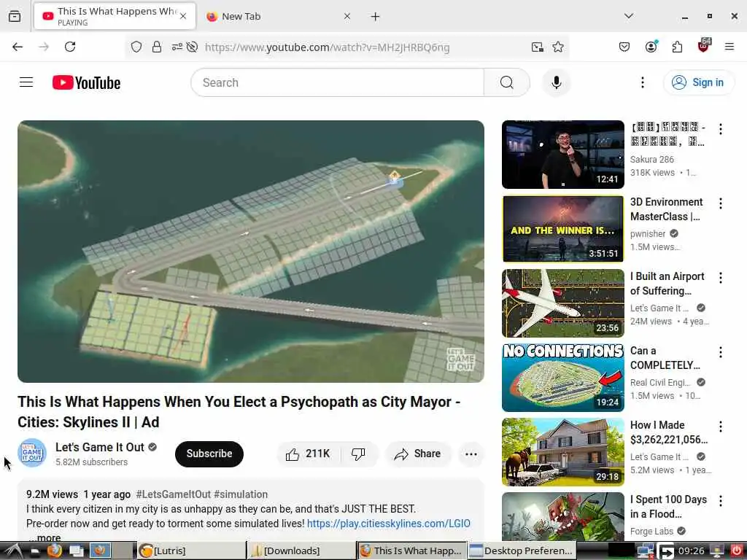Open the Lutris taskbar window
The width and height of the screenshot is (747, 560).
point(190,551)
